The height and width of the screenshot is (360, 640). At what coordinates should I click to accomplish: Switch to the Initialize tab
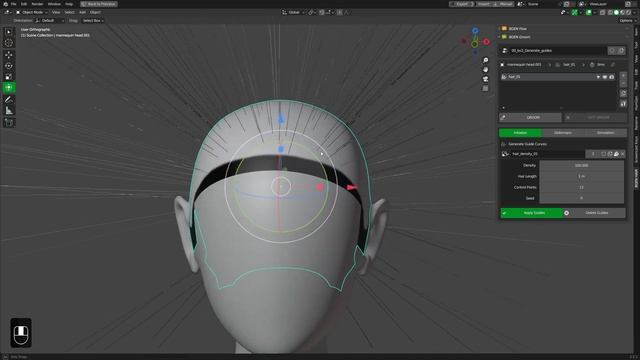tap(520, 133)
